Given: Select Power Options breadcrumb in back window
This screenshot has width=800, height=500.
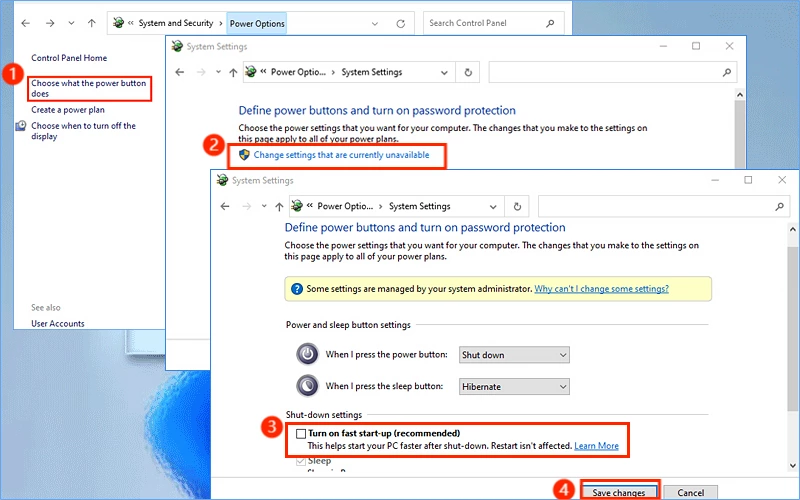Looking at the screenshot, I should 257,23.
